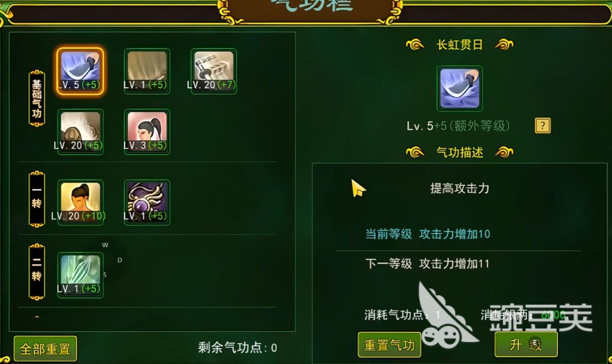Open the yellow question mark help button

(x=543, y=125)
